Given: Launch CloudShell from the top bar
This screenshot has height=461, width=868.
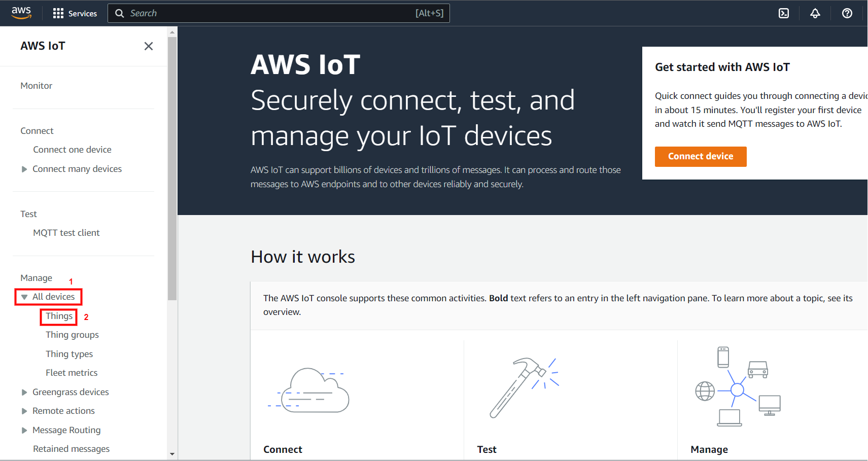Looking at the screenshot, I should click(x=783, y=13).
